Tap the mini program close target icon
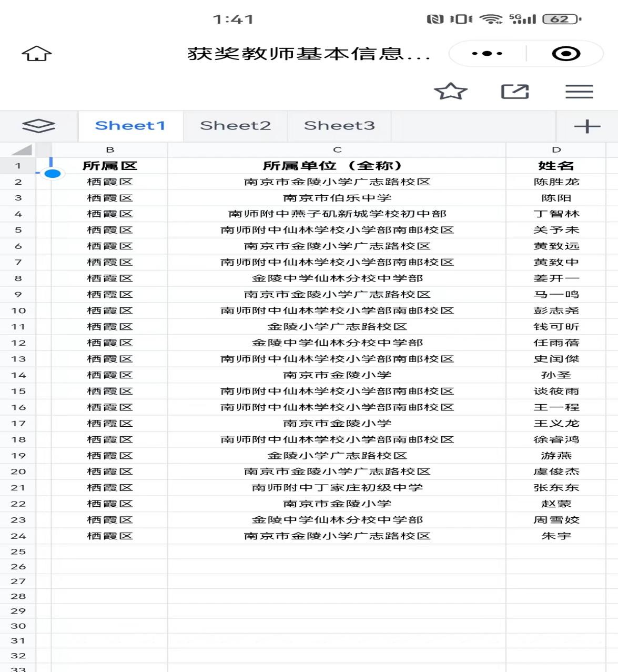The image size is (618, 672). 566,54
